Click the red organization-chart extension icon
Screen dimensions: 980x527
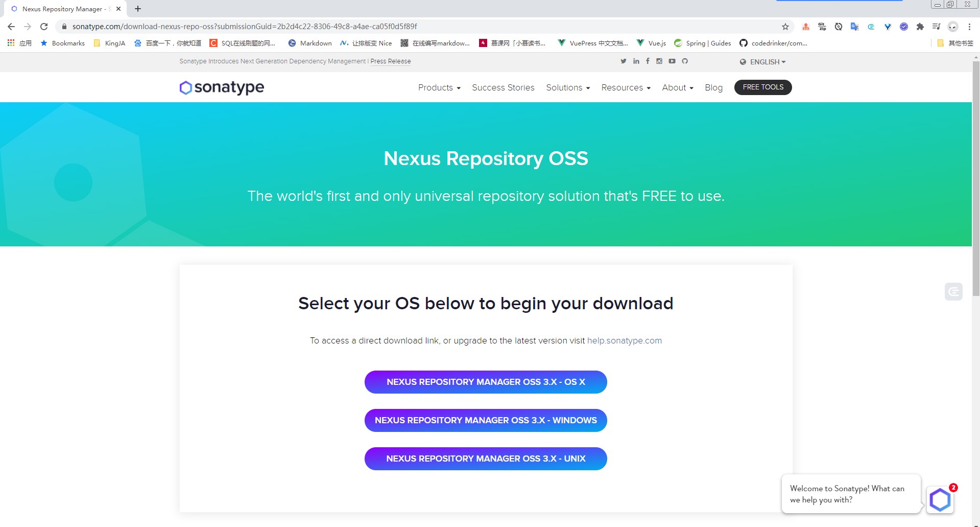[806, 27]
